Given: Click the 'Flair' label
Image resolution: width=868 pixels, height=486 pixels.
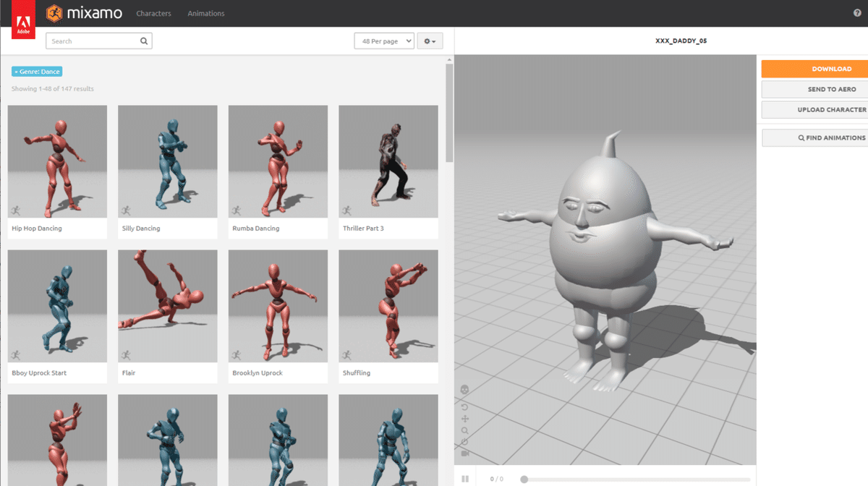Looking at the screenshot, I should 129,373.
